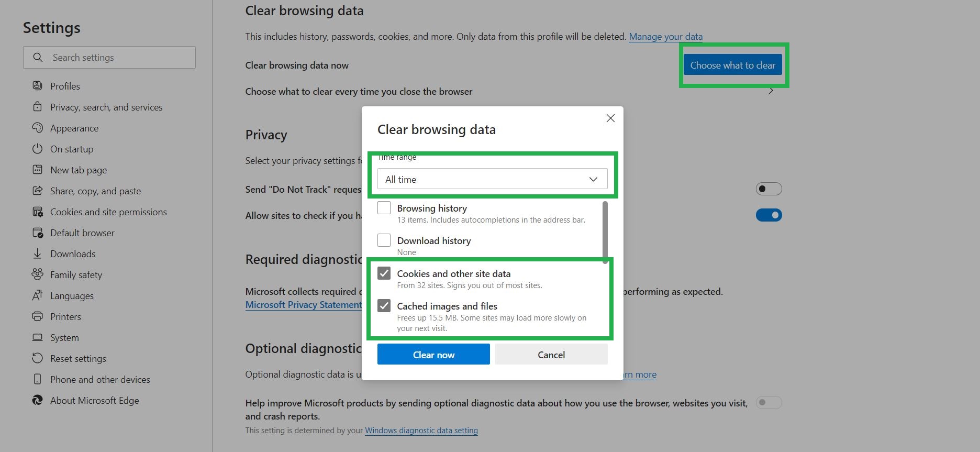Click the Downloads arrow icon
This screenshot has height=452, width=980.
click(37, 253)
